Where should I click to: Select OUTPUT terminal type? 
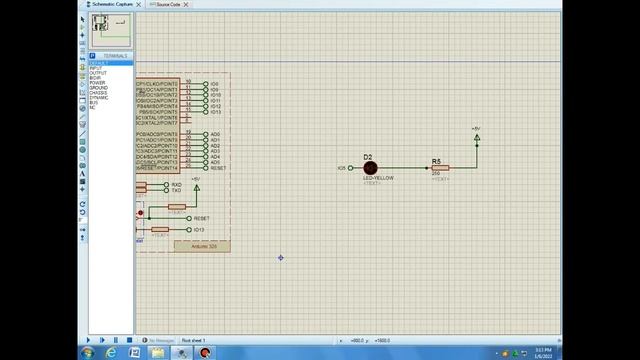(x=98, y=73)
